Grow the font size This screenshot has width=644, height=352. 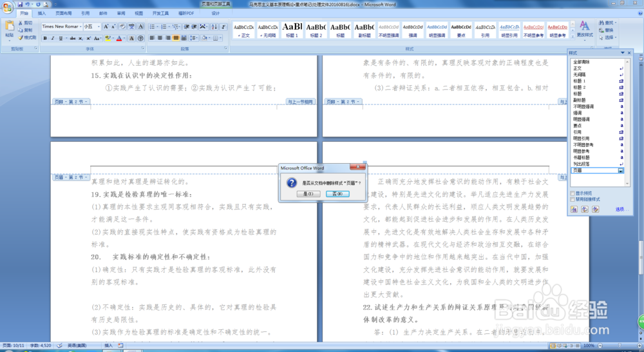point(106,26)
